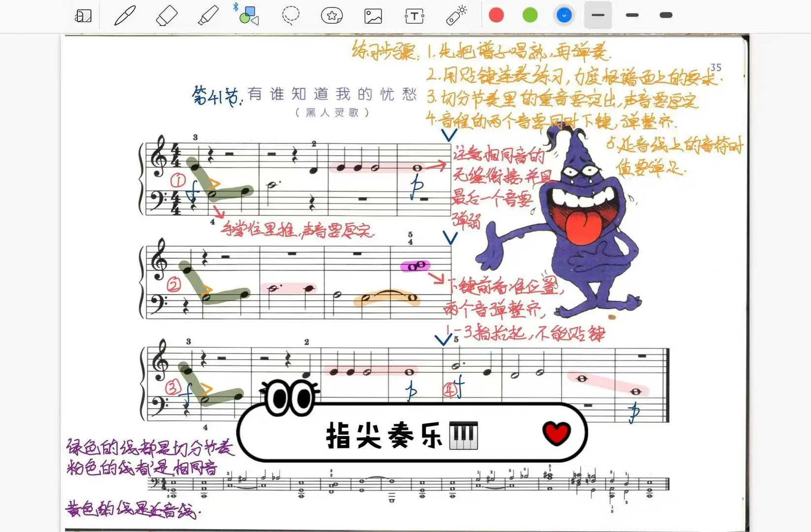
Task: Tap the page number 35 on the sheet
Action: point(716,67)
